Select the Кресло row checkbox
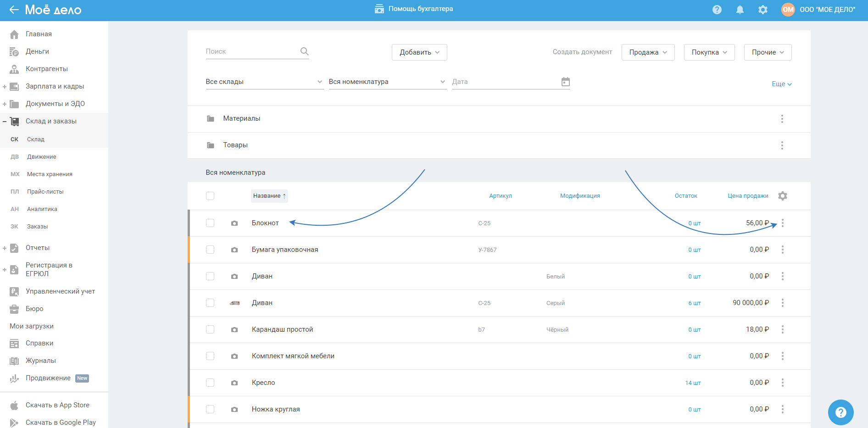 click(x=210, y=383)
